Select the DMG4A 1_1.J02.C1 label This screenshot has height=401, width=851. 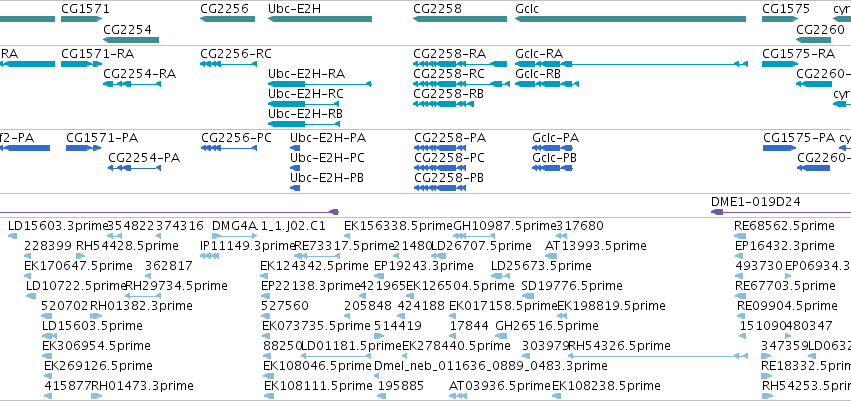pyautogui.click(x=269, y=226)
